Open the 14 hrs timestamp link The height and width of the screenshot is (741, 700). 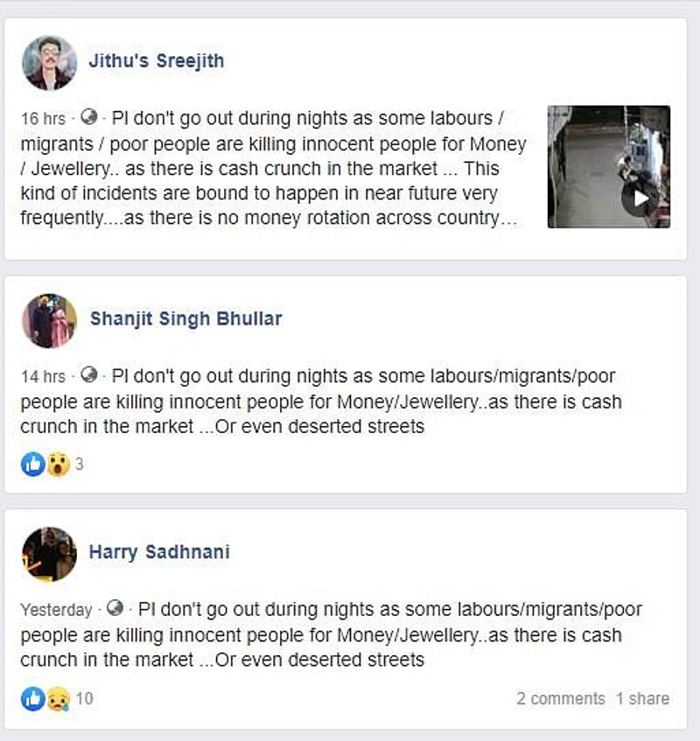tap(43, 377)
